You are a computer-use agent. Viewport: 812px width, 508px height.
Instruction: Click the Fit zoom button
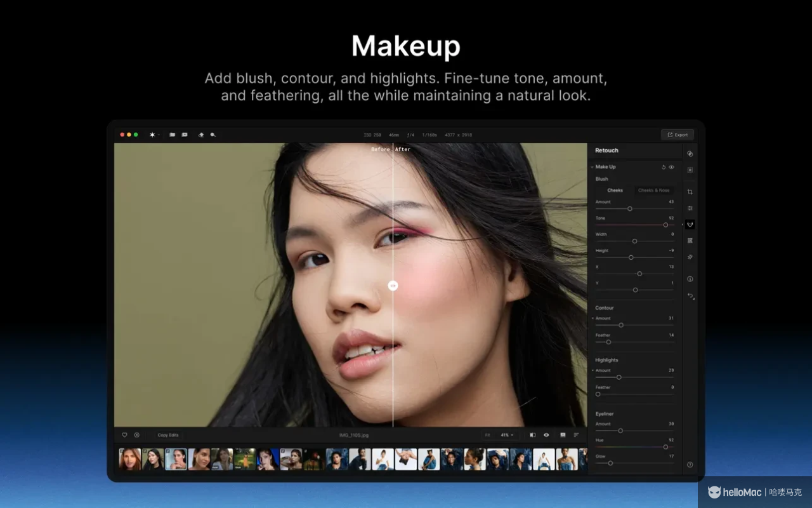(x=488, y=435)
